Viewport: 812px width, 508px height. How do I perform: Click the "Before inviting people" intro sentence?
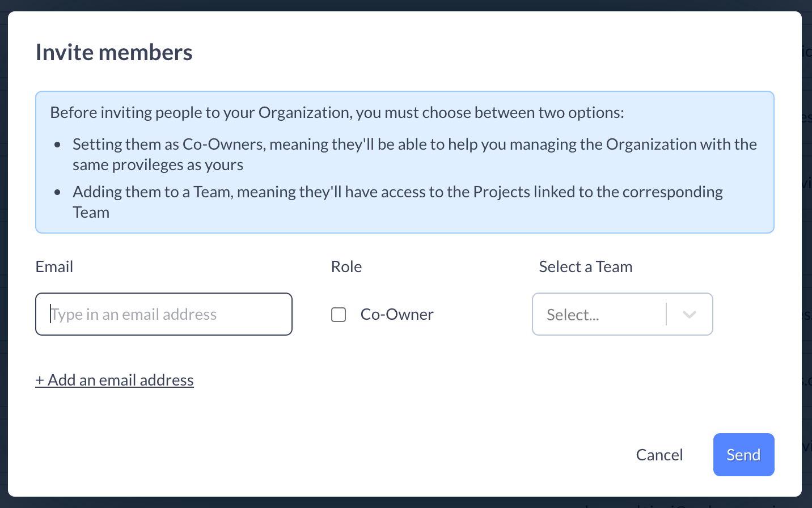(x=337, y=113)
